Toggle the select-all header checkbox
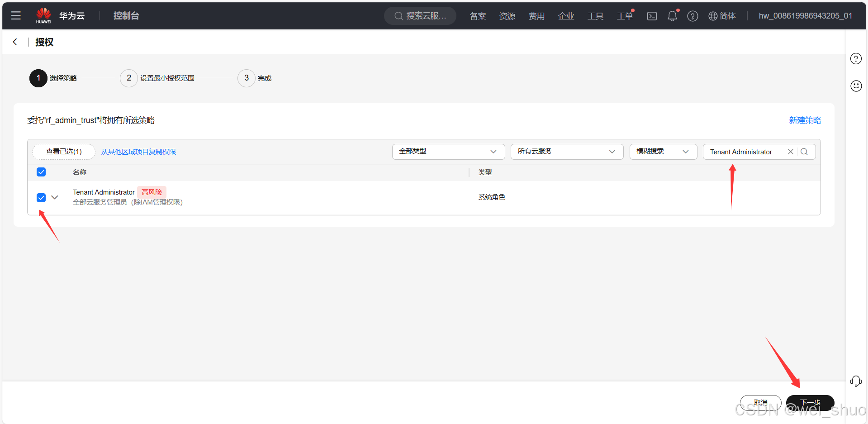Image resolution: width=868 pixels, height=424 pixels. (x=41, y=172)
